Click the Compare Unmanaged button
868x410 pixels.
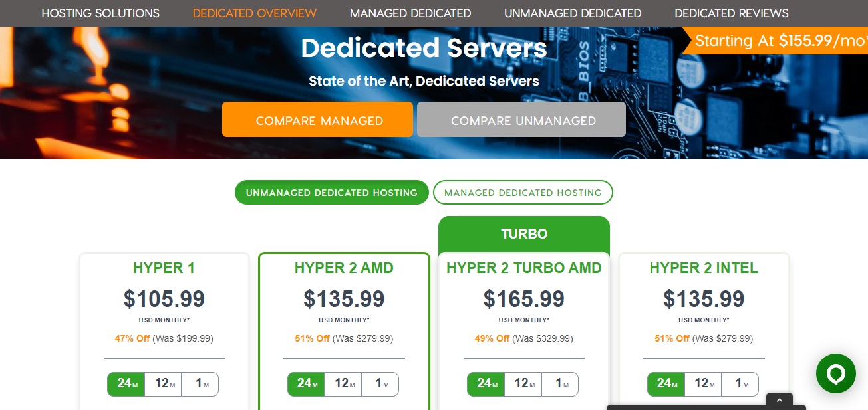(521, 120)
